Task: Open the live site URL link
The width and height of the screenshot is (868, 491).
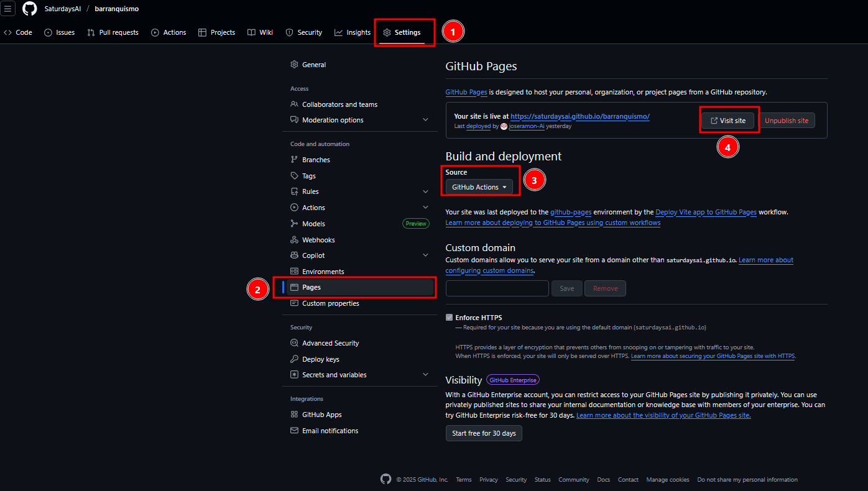Action: tap(579, 116)
